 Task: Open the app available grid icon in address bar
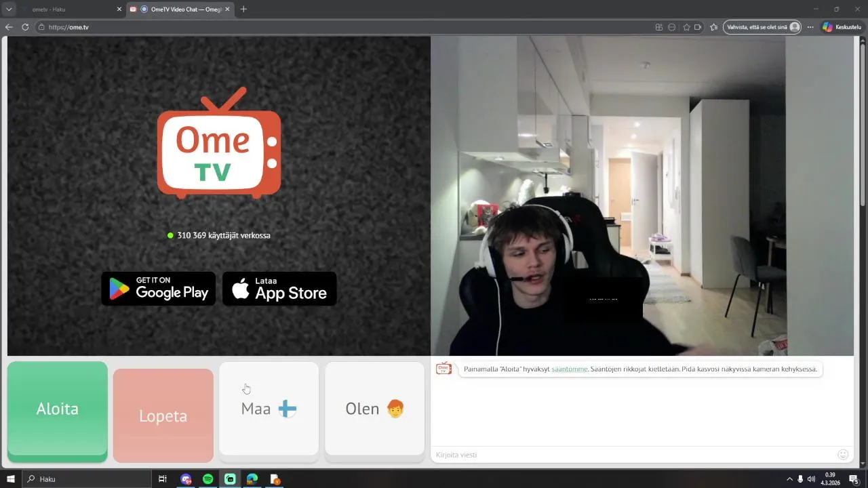pos(658,27)
